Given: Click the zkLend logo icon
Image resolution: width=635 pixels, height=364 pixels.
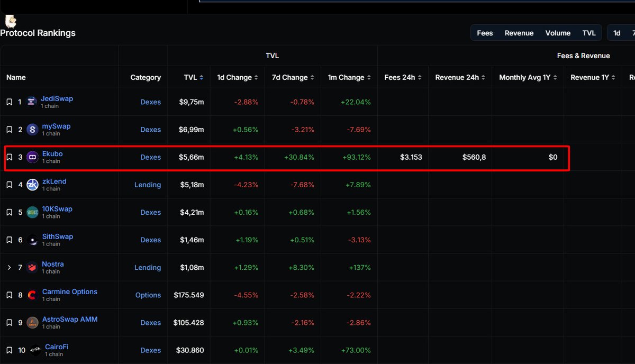Looking at the screenshot, I should point(32,185).
